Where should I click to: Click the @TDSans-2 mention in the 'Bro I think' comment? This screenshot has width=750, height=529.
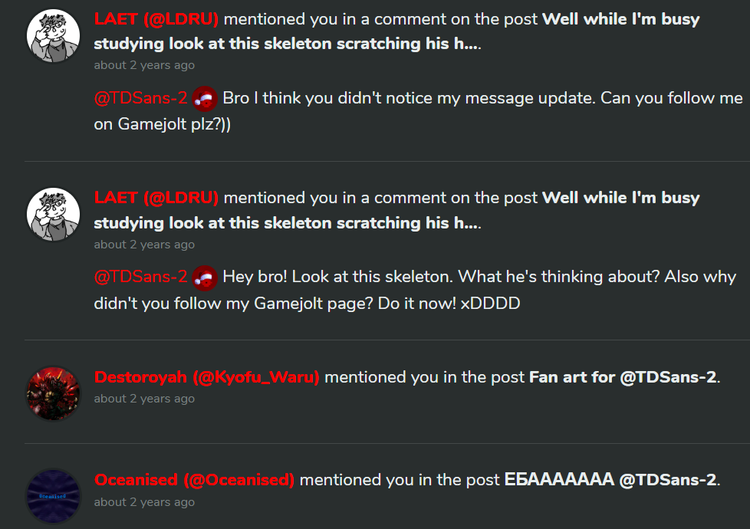tap(141, 98)
